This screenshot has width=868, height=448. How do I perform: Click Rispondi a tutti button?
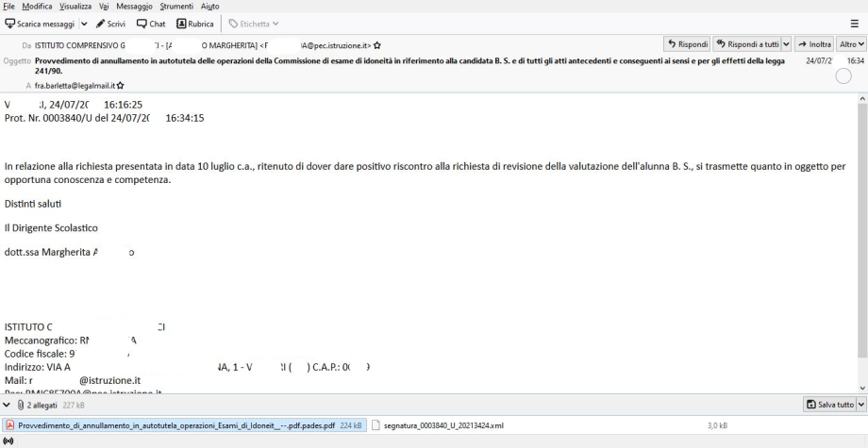pyautogui.click(x=747, y=43)
